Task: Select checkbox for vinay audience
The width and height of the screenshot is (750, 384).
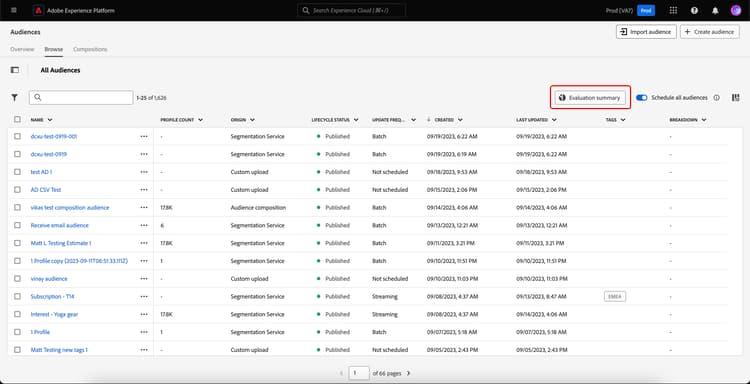Action: tap(17, 278)
